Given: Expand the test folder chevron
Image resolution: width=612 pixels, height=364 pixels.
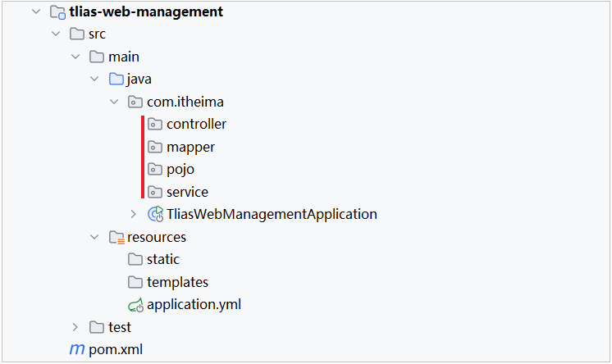Looking at the screenshot, I should point(75,327).
